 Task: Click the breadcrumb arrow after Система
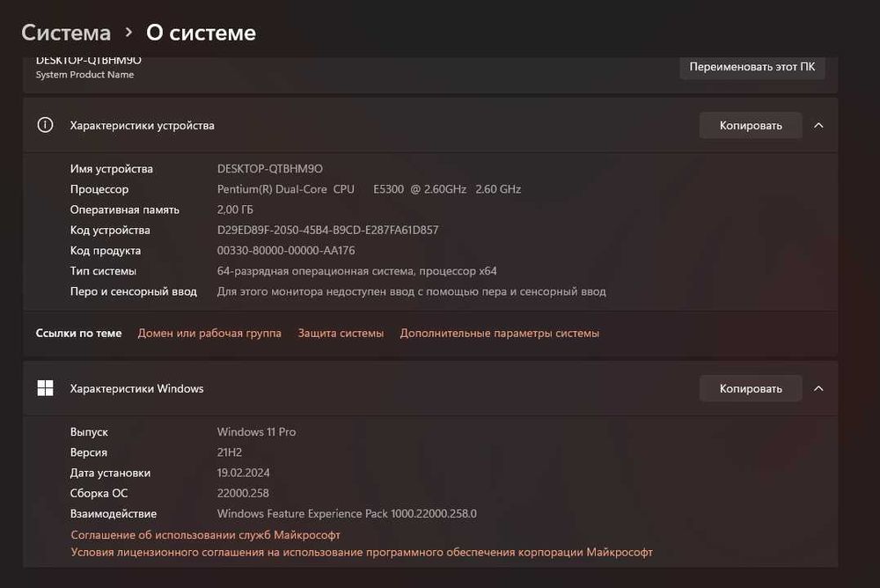tap(128, 33)
